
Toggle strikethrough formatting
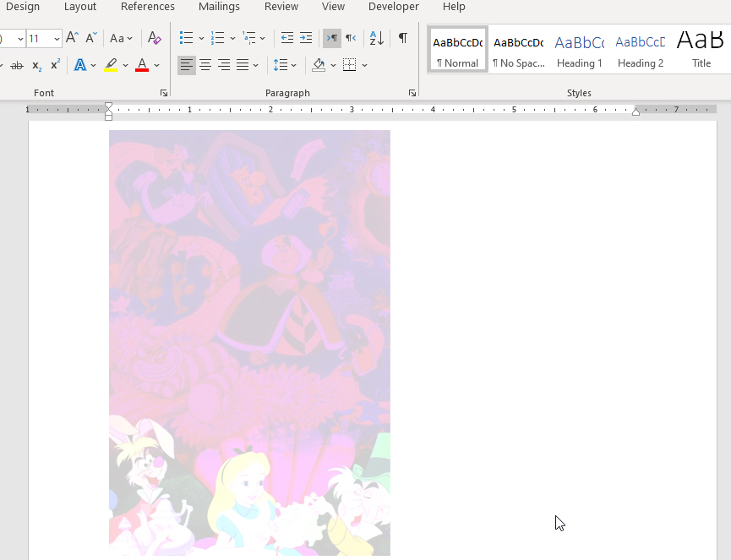click(x=17, y=66)
